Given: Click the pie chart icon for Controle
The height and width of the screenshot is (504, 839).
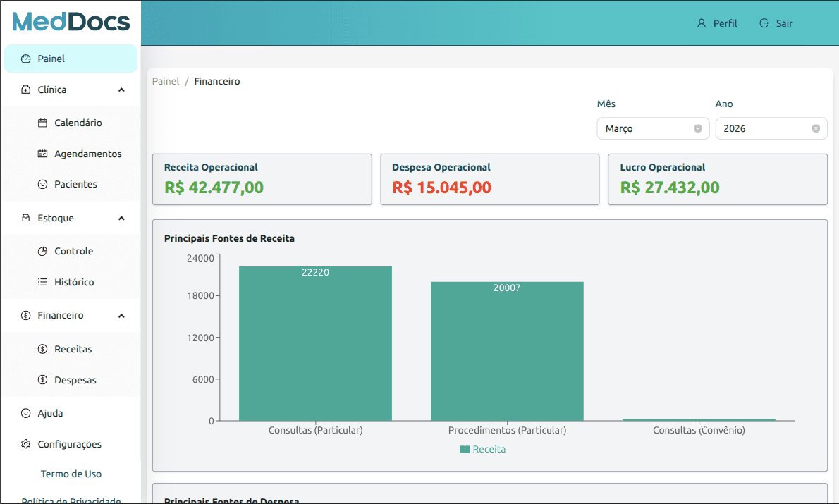Looking at the screenshot, I should tap(42, 251).
